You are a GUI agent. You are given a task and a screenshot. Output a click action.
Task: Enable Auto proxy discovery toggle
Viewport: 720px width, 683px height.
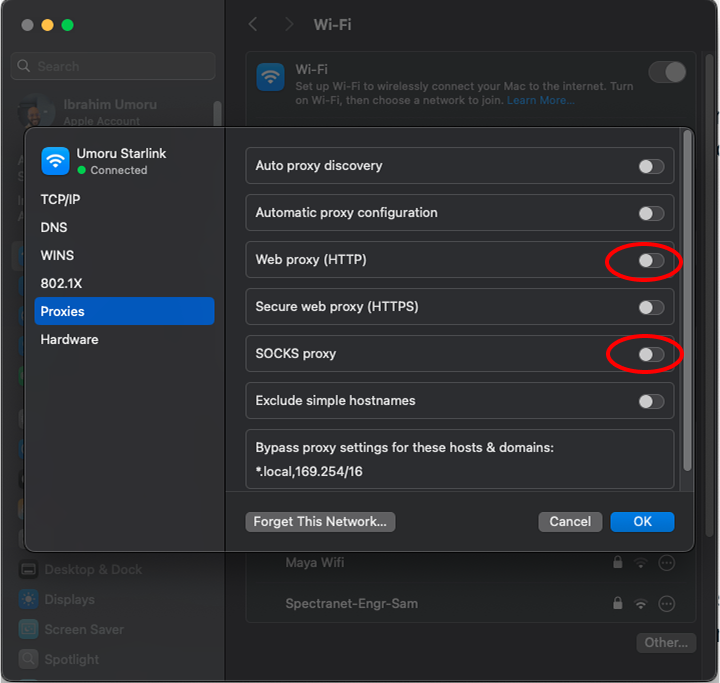(651, 166)
